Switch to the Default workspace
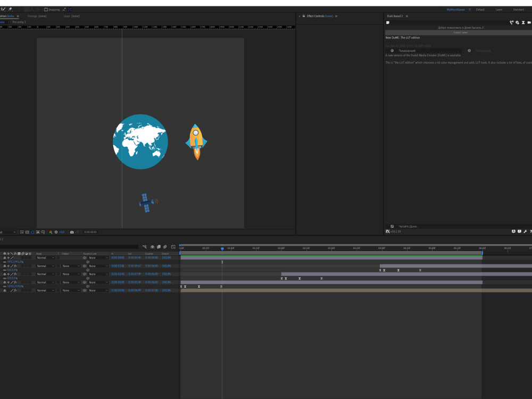The height and width of the screenshot is (399, 532). (x=480, y=10)
